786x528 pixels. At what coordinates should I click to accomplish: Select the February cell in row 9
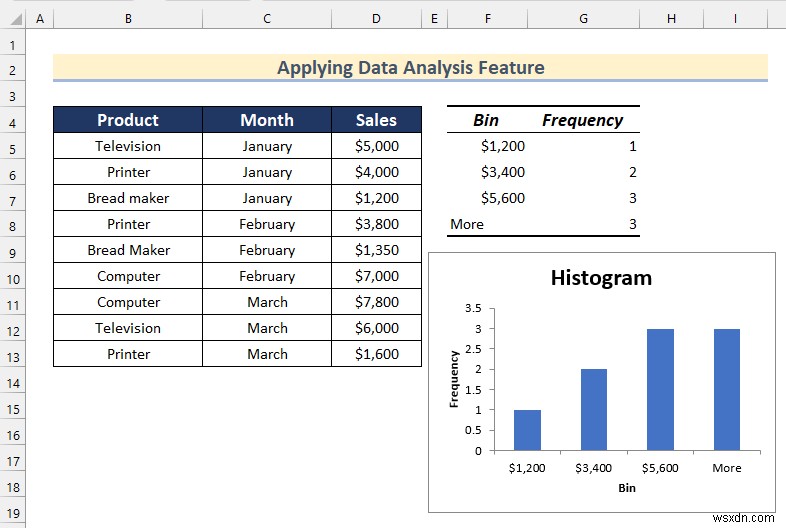(x=267, y=250)
